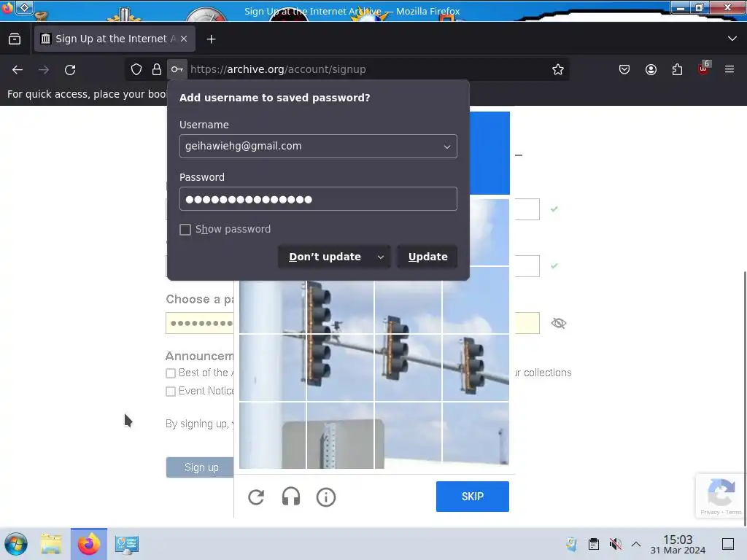Click SKIP on the captcha
Viewport: 747px width, 560px height.
pyautogui.click(x=473, y=497)
